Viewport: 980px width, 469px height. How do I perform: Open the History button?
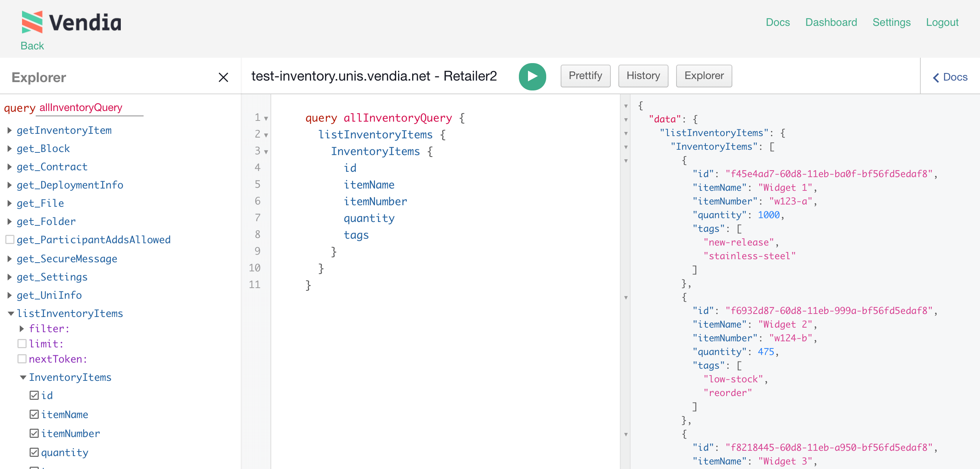click(643, 76)
